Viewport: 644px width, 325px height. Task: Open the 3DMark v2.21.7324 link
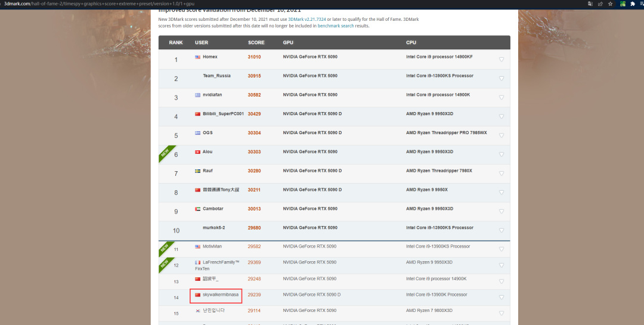[x=307, y=19]
